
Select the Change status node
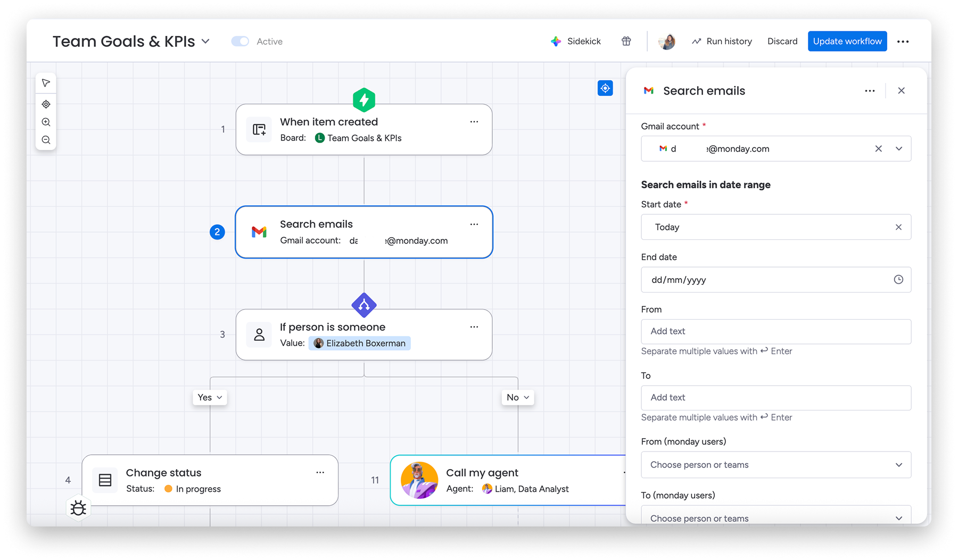point(210,480)
